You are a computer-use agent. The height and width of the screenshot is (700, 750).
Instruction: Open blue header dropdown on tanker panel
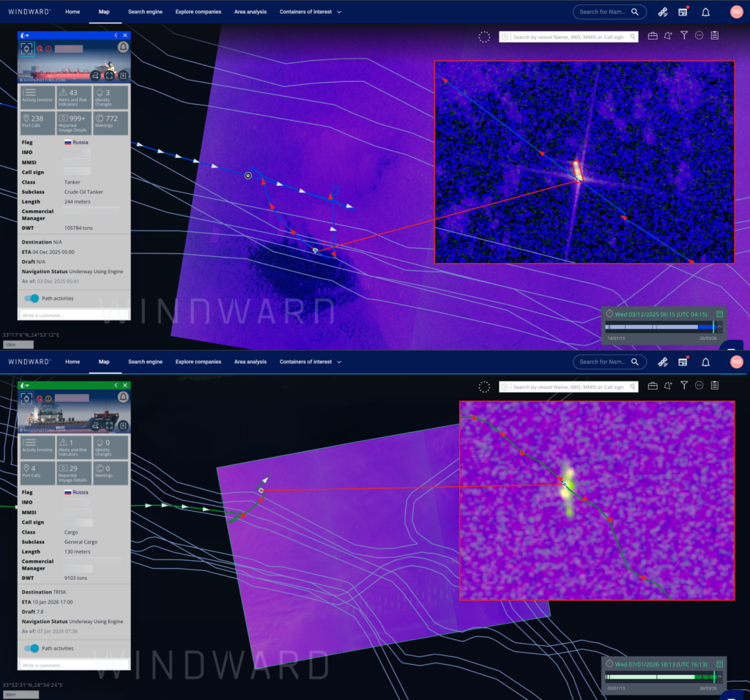(x=25, y=35)
